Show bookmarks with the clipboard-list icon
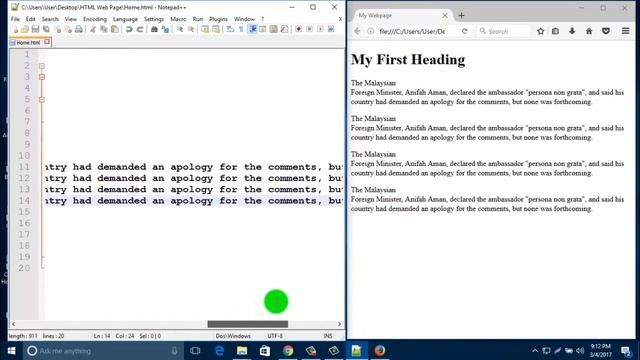The height and width of the screenshot is (360, 640). (x=556, y=31)
